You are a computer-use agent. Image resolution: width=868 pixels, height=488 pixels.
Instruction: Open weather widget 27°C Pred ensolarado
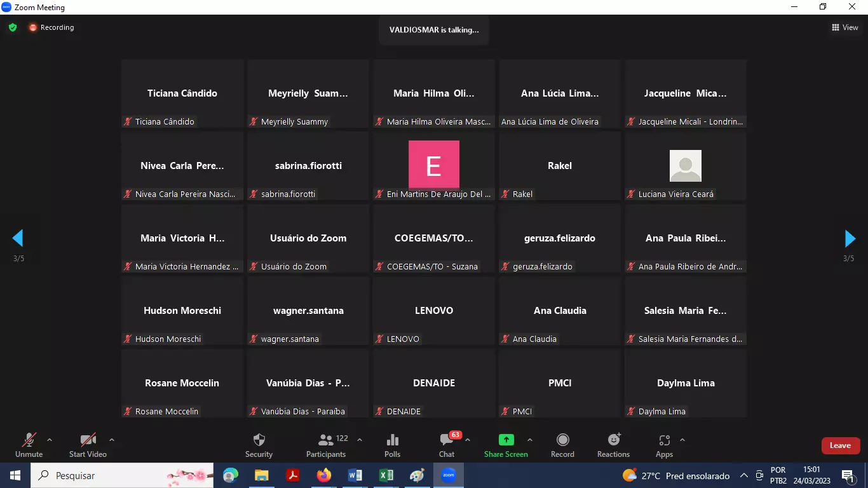click(676, 475)
